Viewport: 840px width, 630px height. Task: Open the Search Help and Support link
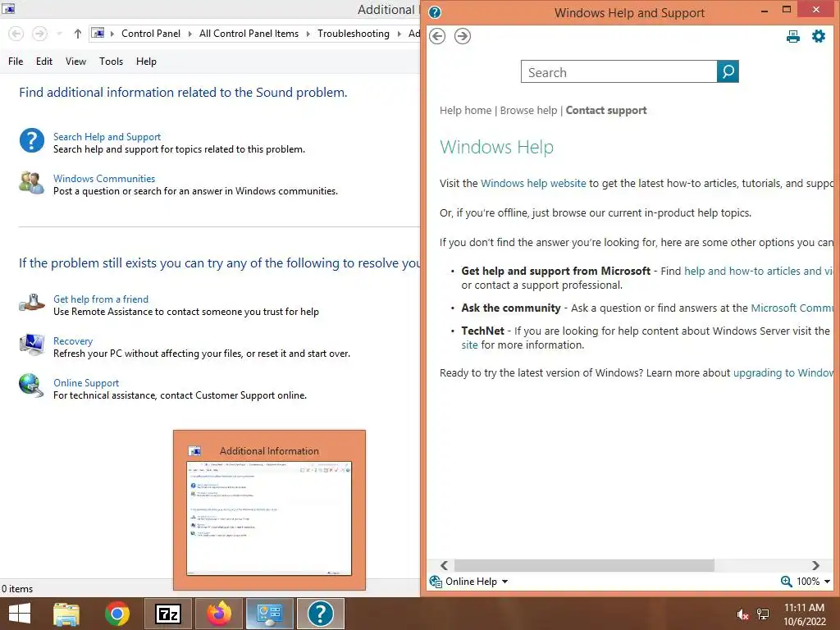coord(107,137)
